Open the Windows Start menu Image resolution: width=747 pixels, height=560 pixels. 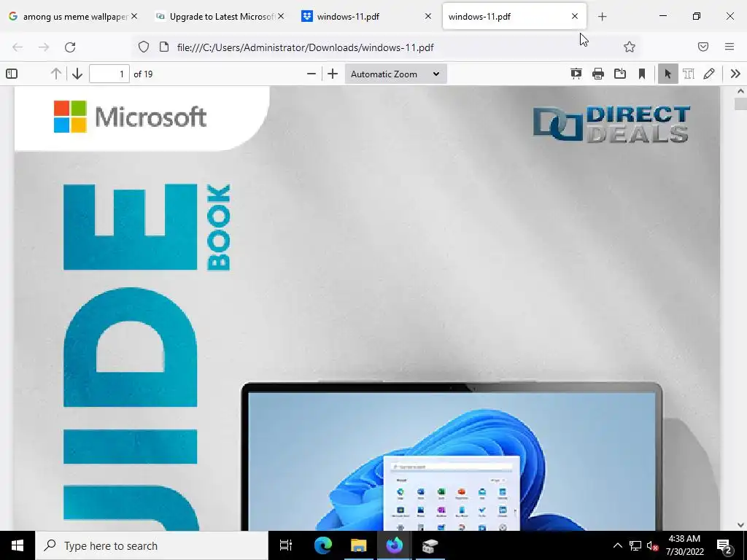18,545
